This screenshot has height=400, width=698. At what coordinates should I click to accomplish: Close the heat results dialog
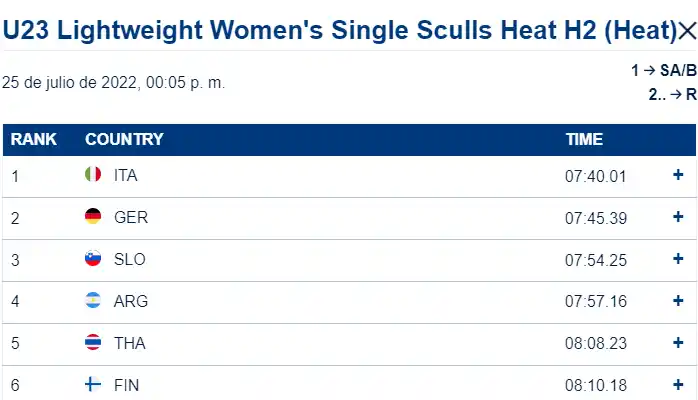click(x=686, y=31)
